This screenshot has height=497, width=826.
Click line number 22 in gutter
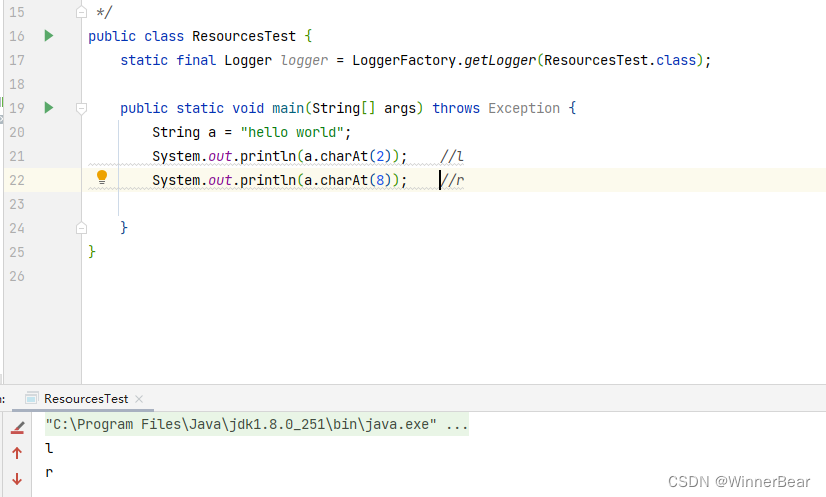[17, 180]
